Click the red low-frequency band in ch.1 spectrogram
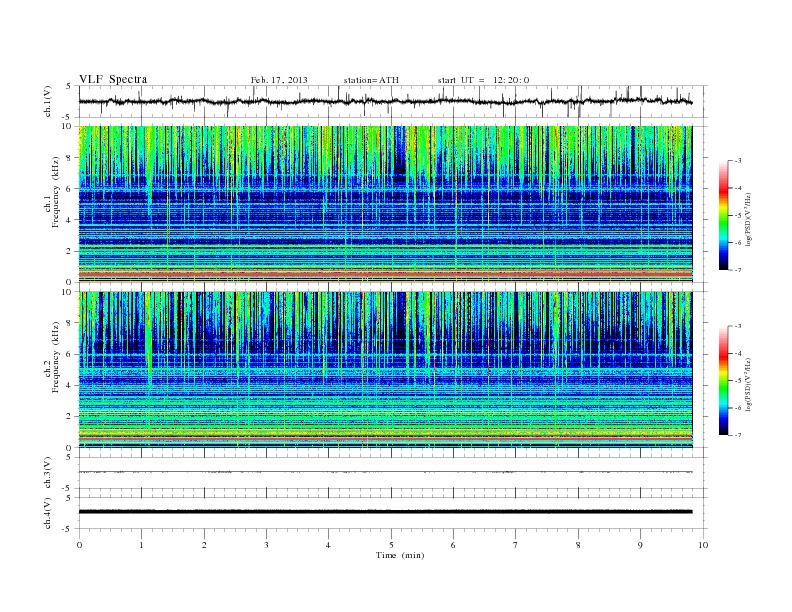Screen dimensions: 792x612 coord(385,274)
